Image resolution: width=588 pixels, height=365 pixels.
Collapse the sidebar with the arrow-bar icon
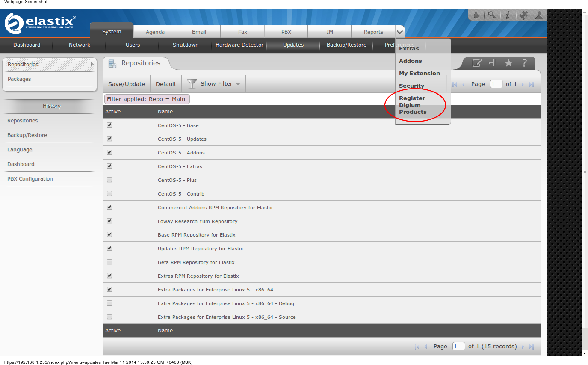tap(493, 63)
